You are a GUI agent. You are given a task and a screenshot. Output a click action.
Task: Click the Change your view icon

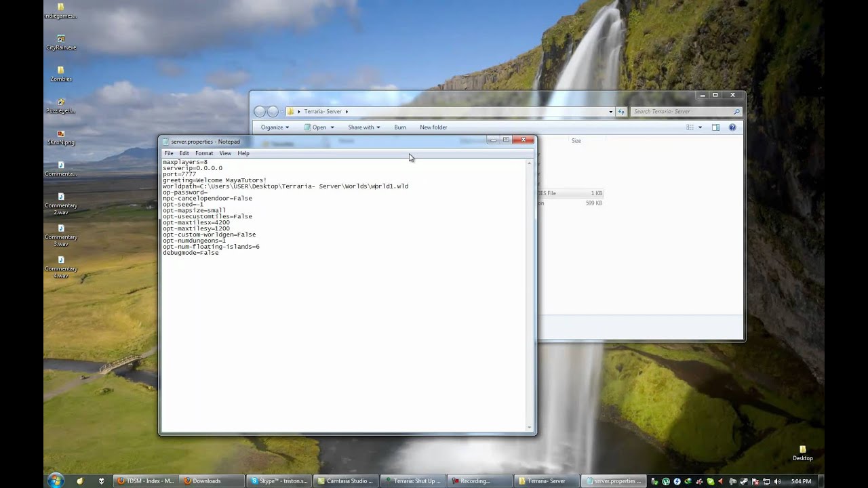(x=690, y=127)
